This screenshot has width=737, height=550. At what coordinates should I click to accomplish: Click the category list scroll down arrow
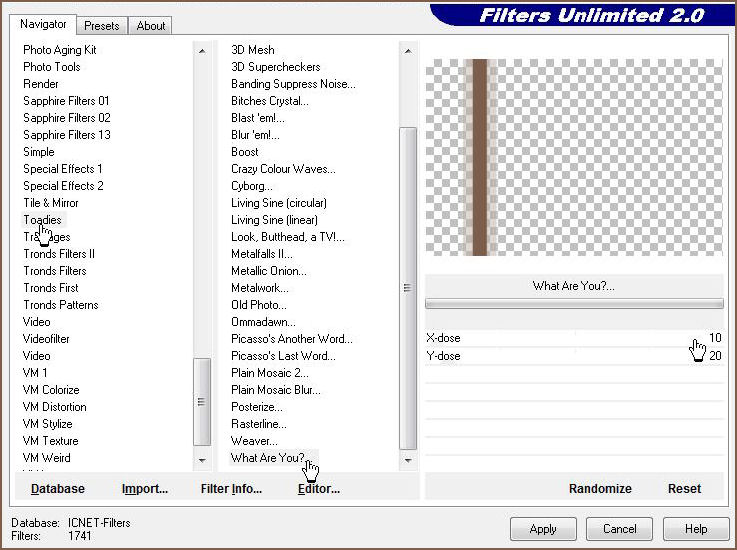[x=202, y=461]
